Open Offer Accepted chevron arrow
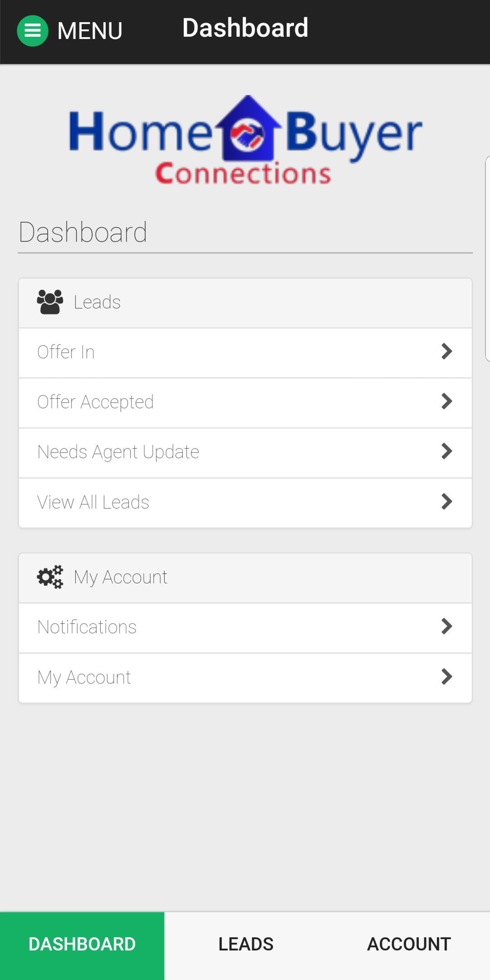The height and width of the screenshot is (980, 490). (446, 402)
